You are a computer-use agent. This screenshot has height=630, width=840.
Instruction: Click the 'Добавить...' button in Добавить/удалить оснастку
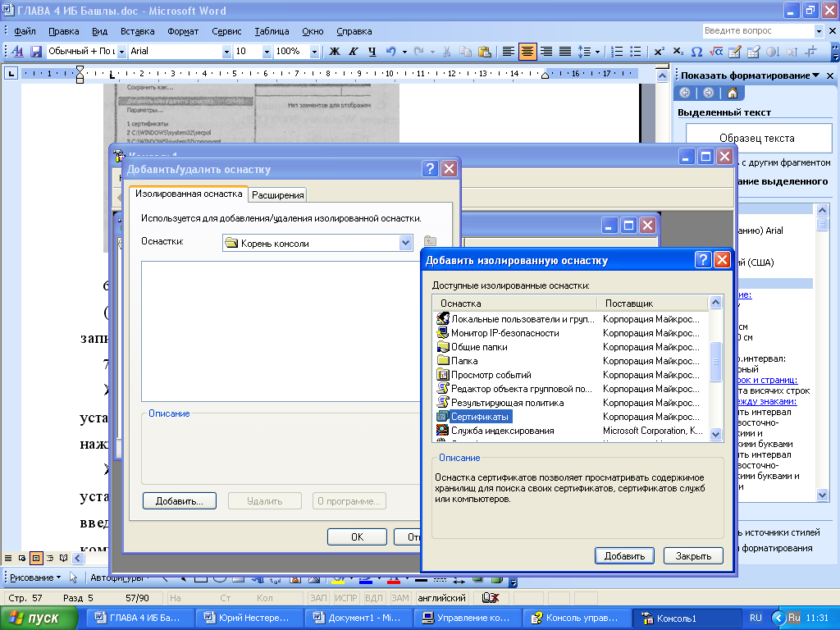[x=180, y=501]
